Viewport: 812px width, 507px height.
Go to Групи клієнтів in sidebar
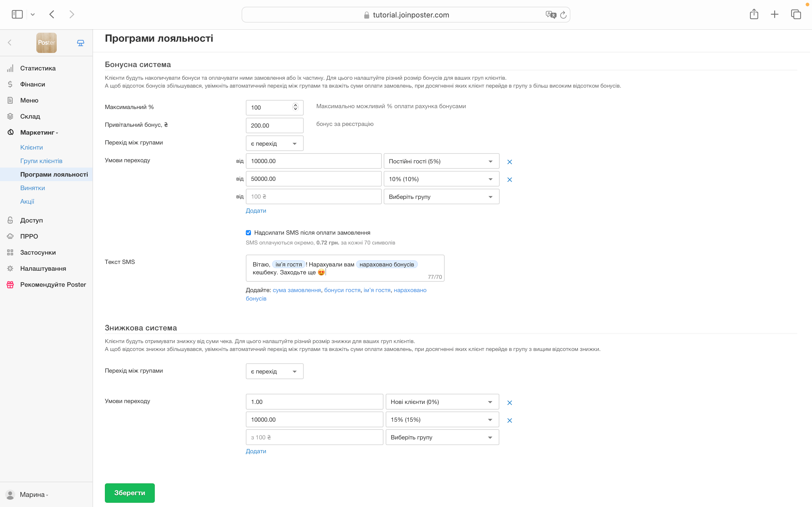point(41,161)
